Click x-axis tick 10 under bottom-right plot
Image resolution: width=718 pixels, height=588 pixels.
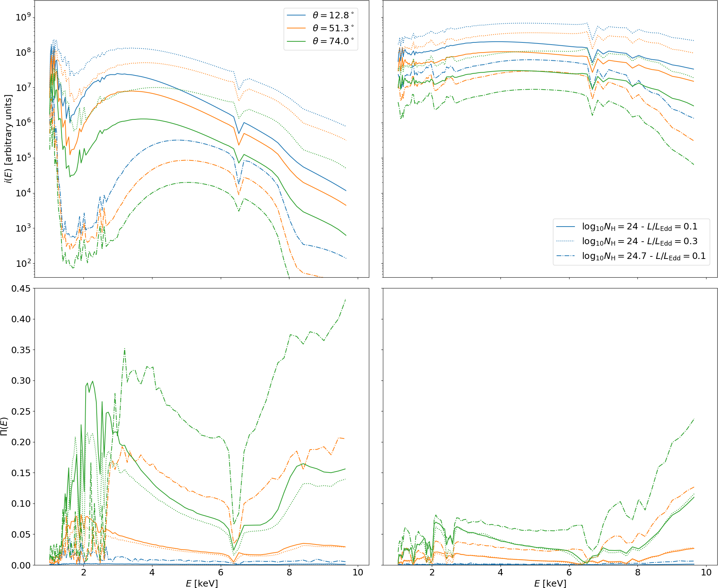tap(706, 572)
